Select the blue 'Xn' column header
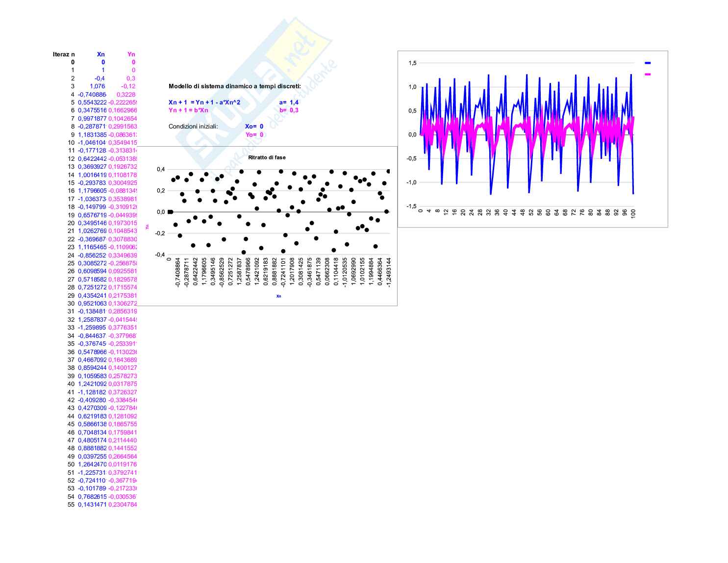Viewport: 728px width, 563px height. (100, 54)
